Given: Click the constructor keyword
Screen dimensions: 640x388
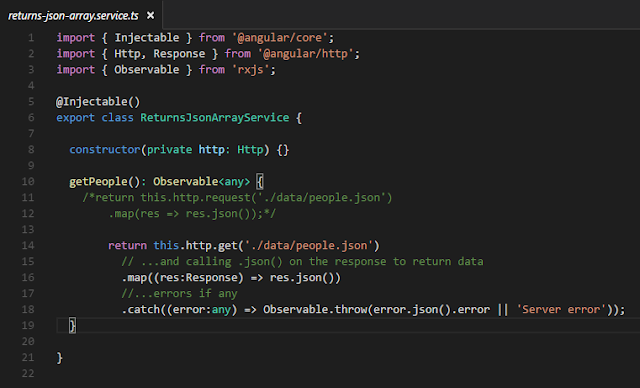Looking at the screenshot, I should 105,150.
